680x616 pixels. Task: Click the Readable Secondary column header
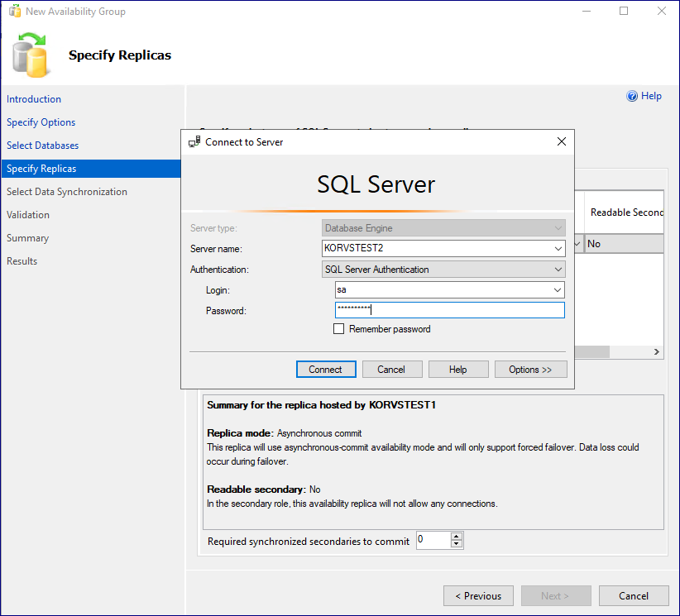click(x=625, y=212)
